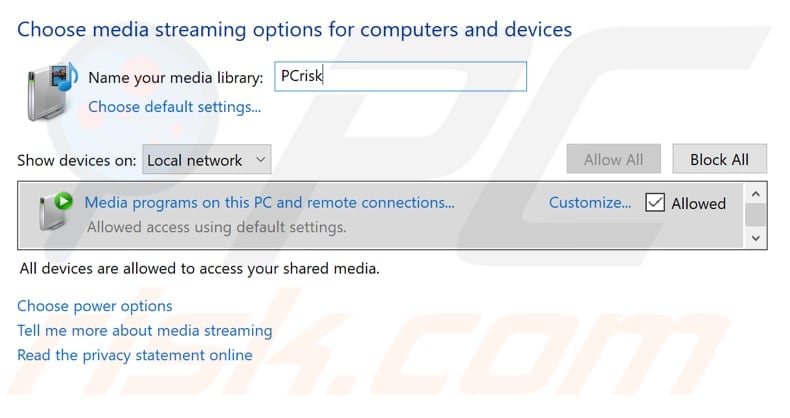Open Choose power options link
The image size is (790, 418).
click(95, 306)
